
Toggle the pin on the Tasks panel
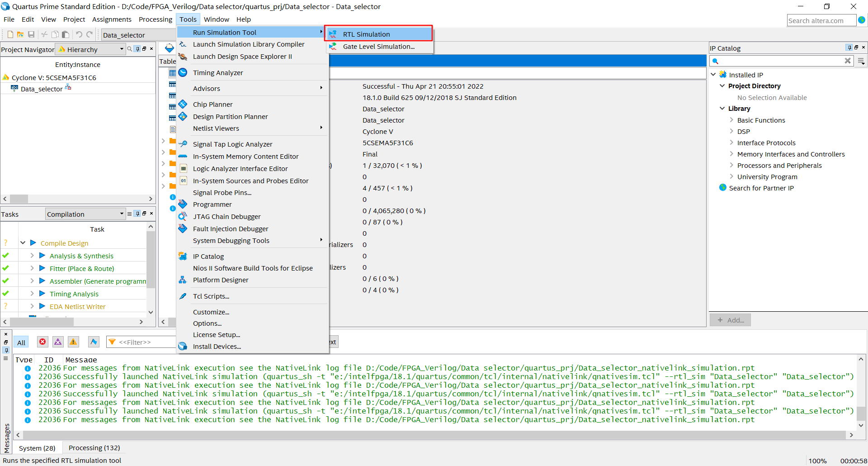[137, 214]
